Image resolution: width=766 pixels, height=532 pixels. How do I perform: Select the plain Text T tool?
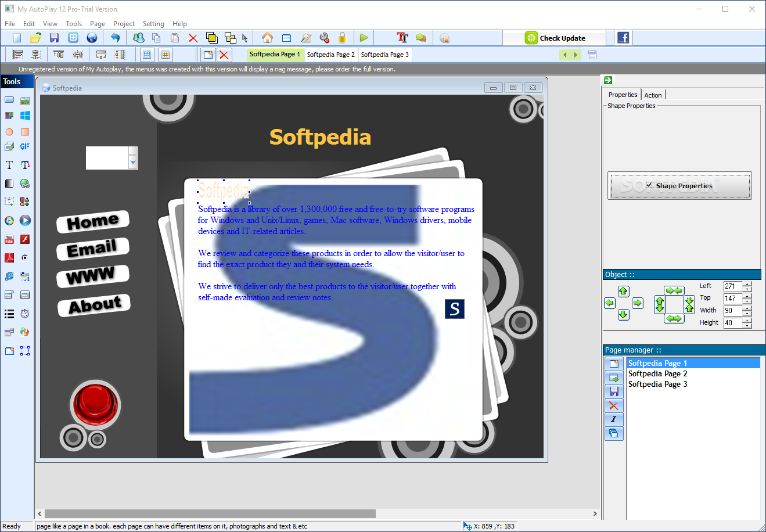coord(9,165)
